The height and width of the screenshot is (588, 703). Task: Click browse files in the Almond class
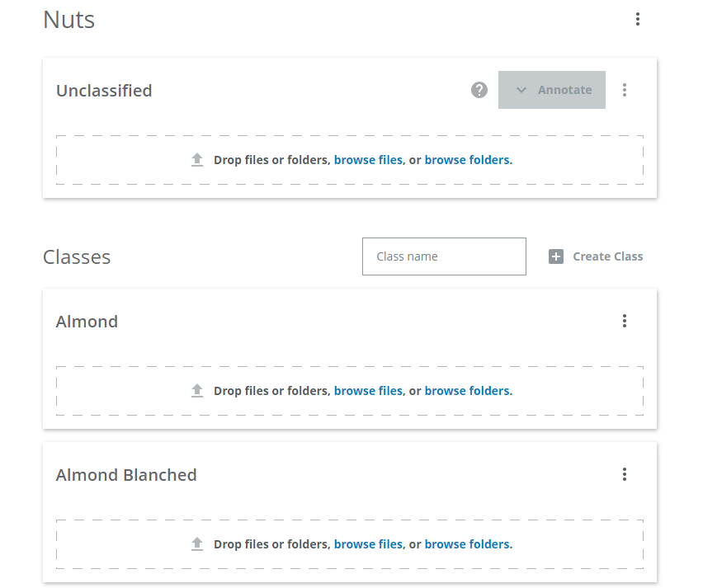pos(368,391)
